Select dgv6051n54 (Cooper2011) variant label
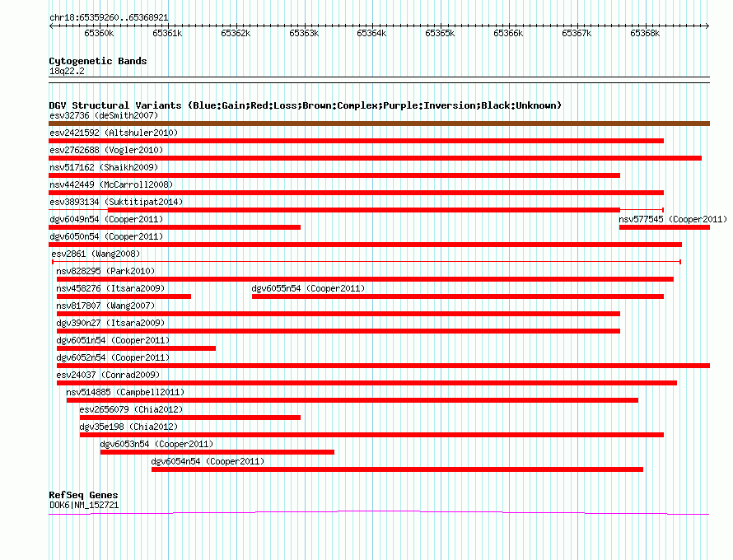This screenshot has height=560, width=733. [x=113, y=340]
